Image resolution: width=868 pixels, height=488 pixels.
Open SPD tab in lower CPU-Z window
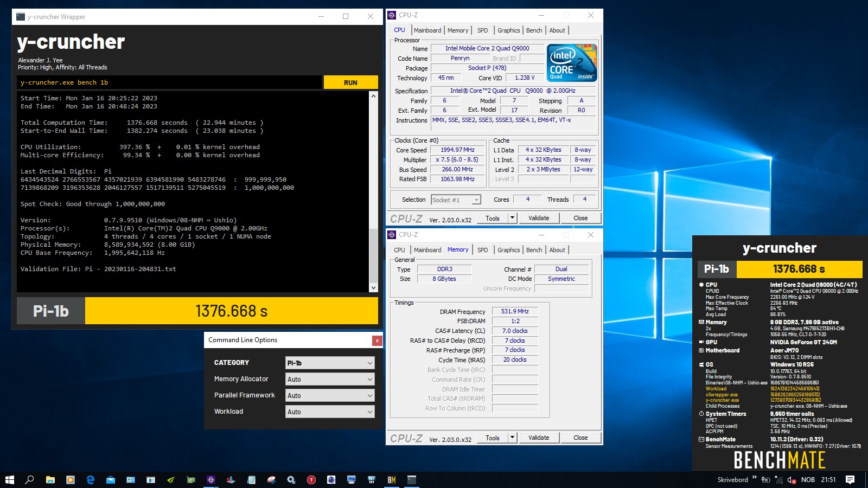483,250
